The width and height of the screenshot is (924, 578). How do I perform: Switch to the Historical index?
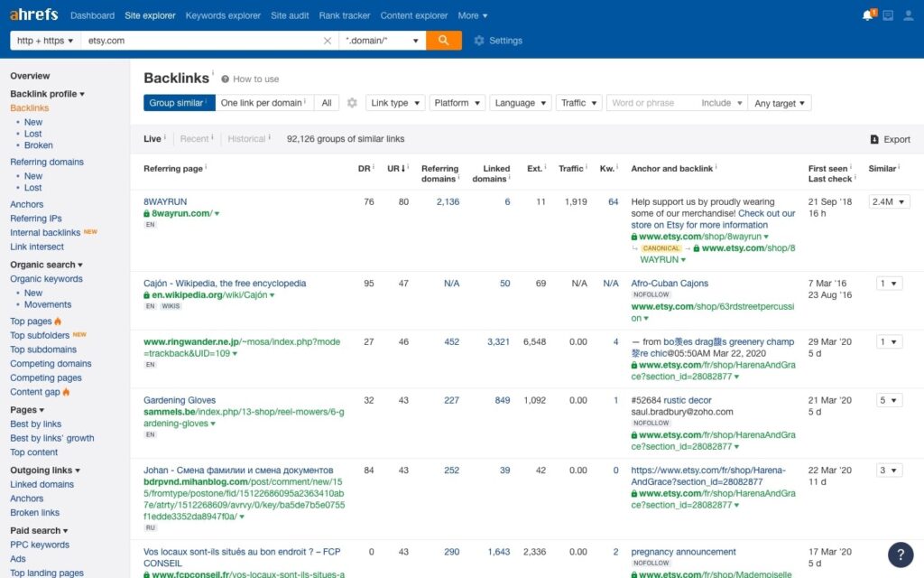(x=246, y=138)
